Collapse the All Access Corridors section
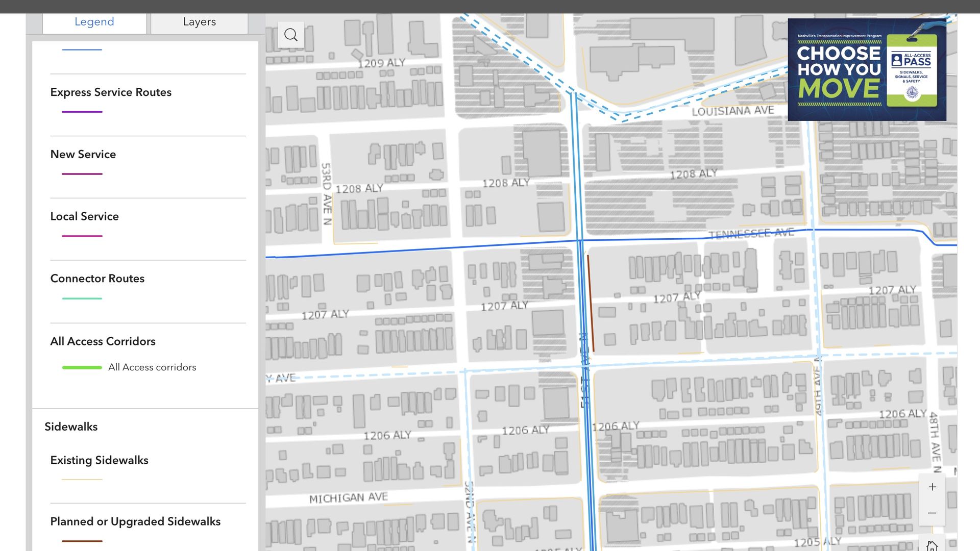 103,341
